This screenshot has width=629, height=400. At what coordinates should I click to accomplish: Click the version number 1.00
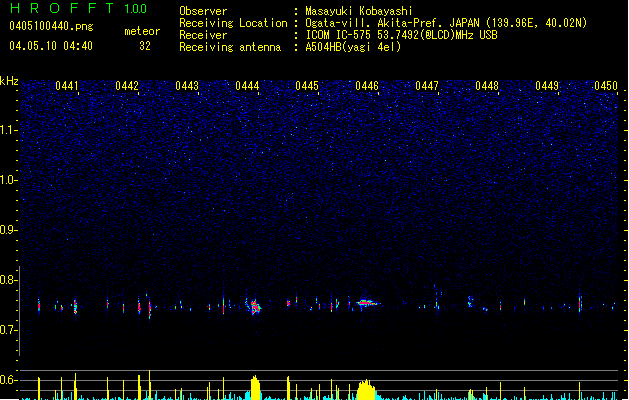136,9
